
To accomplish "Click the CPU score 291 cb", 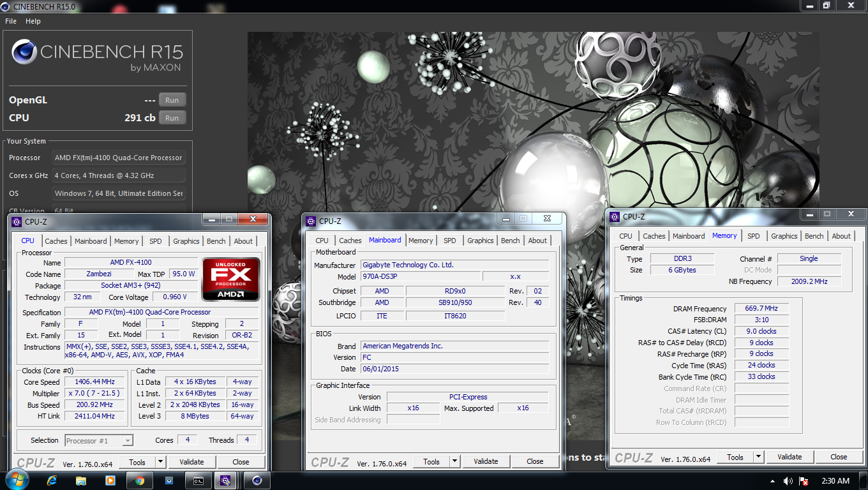I will pos(140,118).
